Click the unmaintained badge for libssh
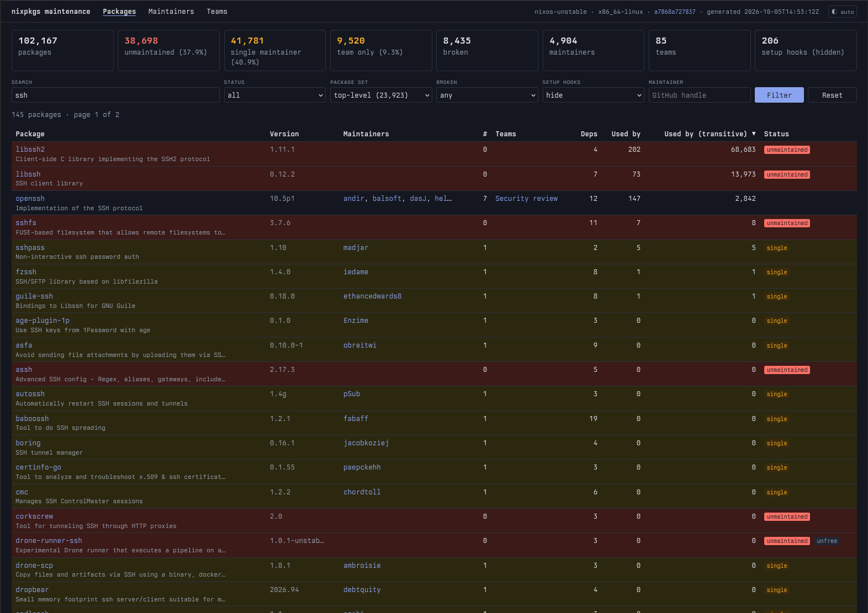 click(x=787, y=174)
